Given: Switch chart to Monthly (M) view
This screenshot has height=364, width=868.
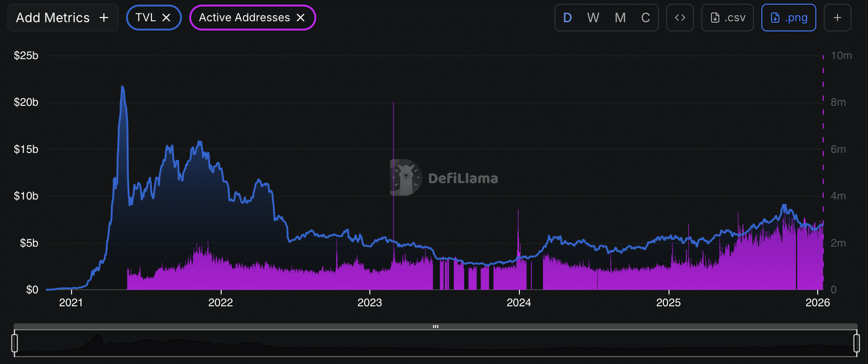Looking at the screenshot, I should (x=620, y=18).
